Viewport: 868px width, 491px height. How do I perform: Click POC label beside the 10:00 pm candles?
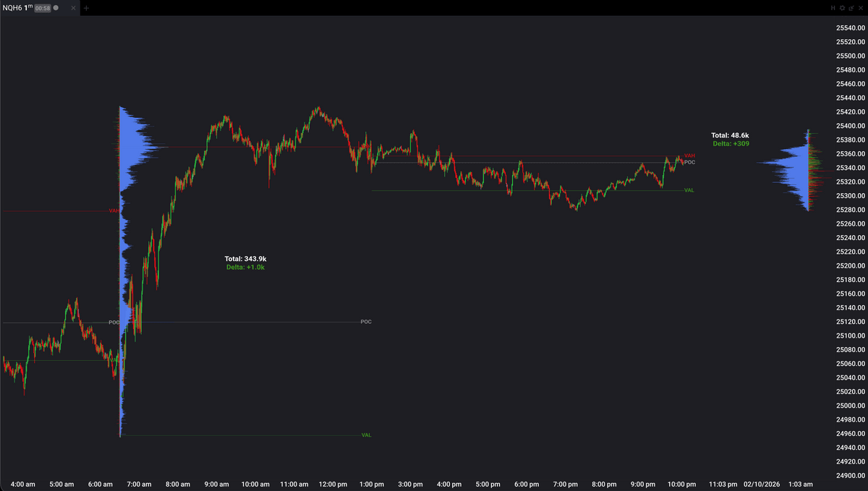pos(689,163)
